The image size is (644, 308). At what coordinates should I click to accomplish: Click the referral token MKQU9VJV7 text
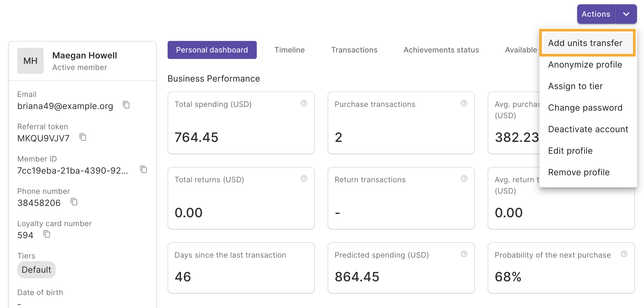43,138
